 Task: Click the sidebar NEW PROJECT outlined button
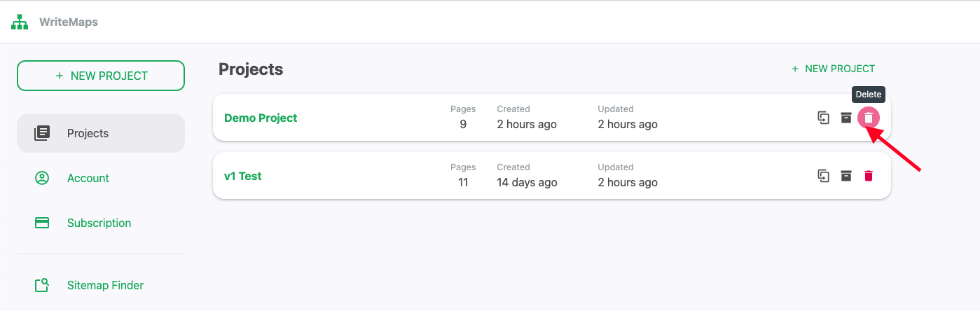tap(101, 76)
